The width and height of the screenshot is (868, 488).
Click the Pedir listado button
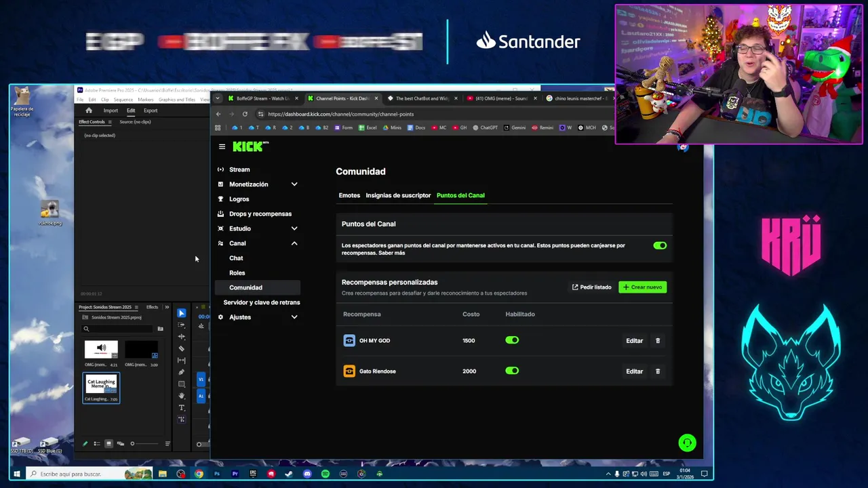point(591,287)
